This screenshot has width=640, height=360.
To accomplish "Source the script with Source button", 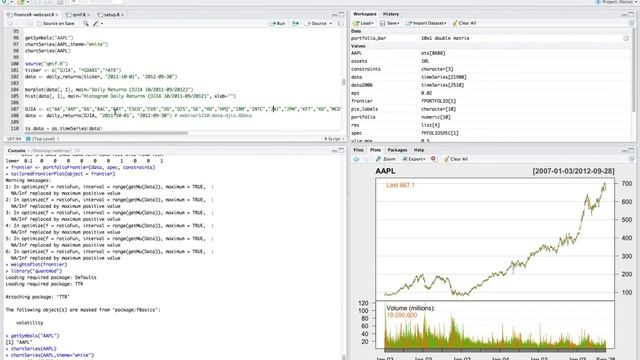I will (x=316, y=24).
